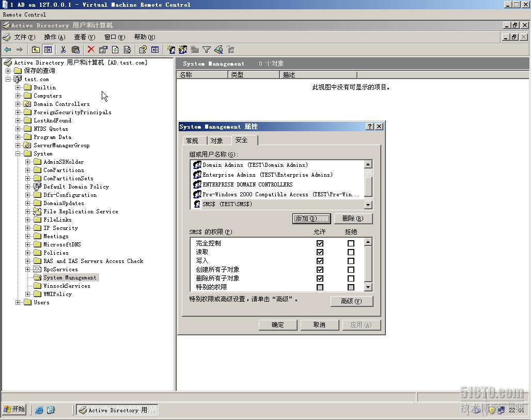The image size is (531, 420).
Task: Expand the WMIPolicy folder
Action: (x=27, y=294)
